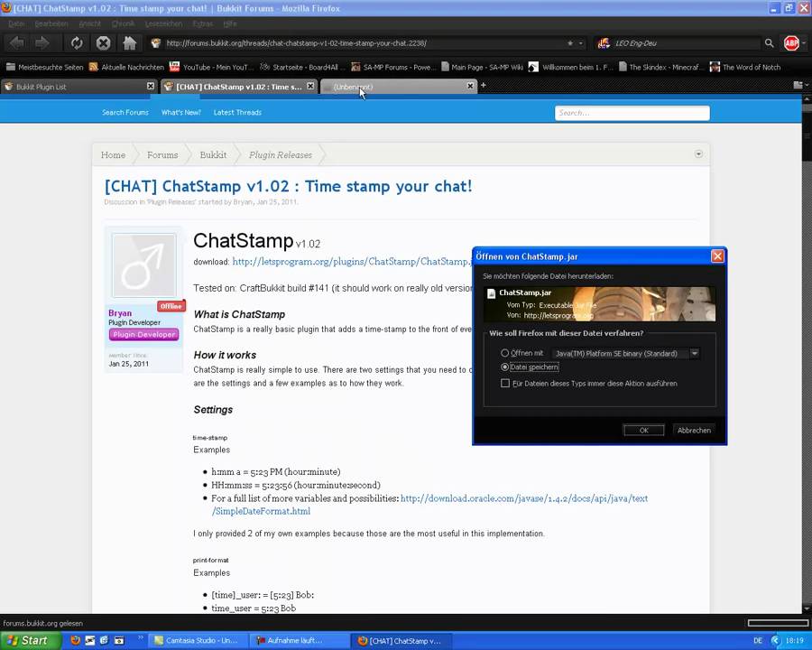Open the SimpleDateFormat oracle docs link

429,505
